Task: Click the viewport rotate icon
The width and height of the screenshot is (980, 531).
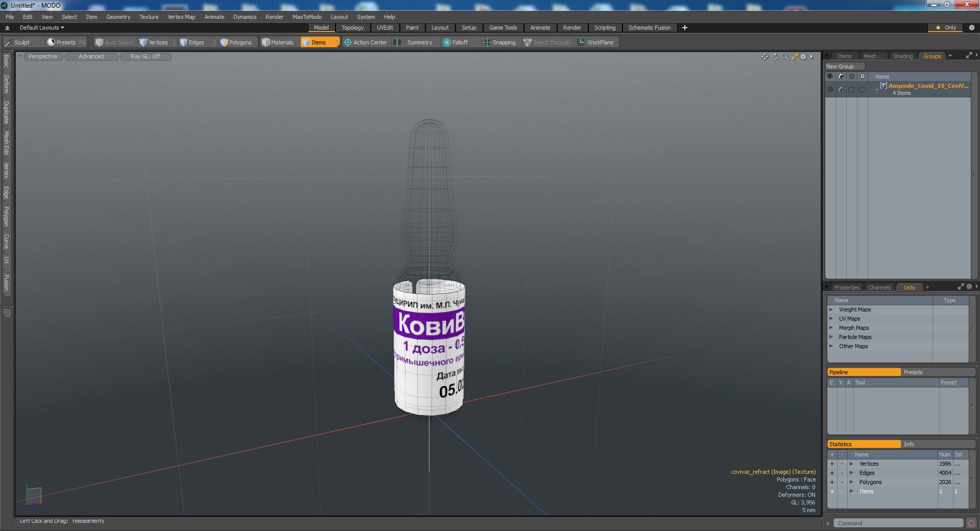Action: pos(775,57)
